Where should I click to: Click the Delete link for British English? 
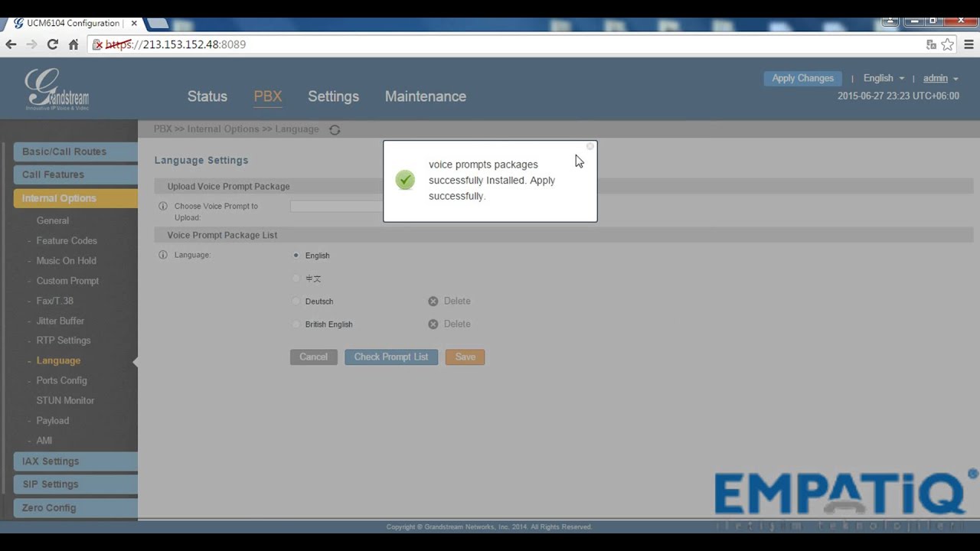point(457,324)
